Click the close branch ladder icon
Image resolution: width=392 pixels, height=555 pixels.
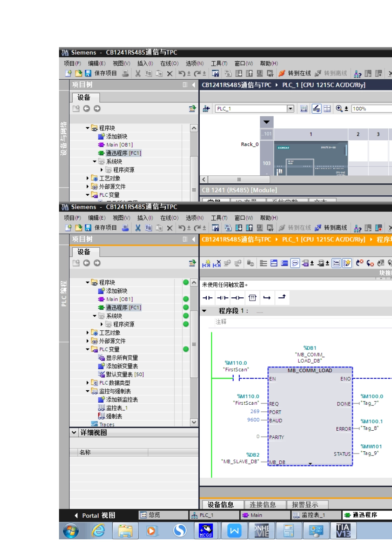tap(282, 297)
